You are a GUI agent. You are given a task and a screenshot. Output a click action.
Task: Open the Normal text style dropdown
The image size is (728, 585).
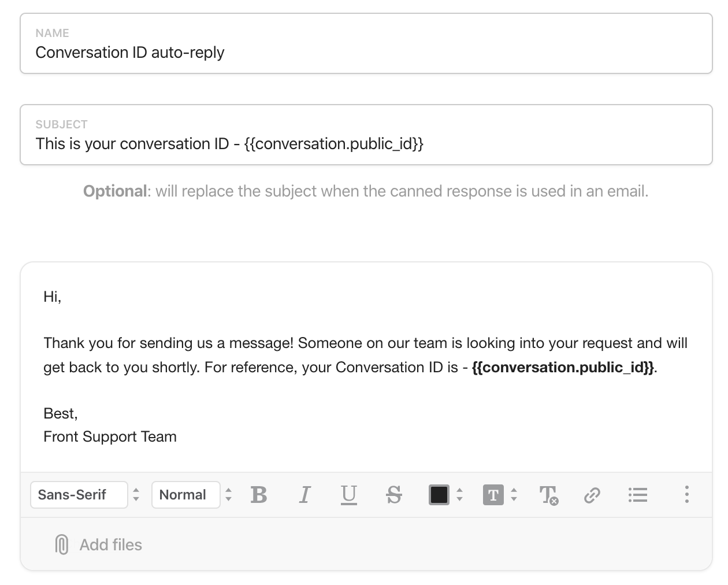pos(186,495)
